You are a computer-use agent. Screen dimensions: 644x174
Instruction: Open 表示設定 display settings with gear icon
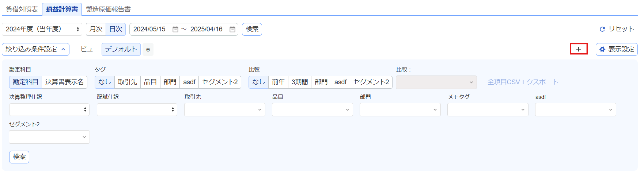coord(617,49)
